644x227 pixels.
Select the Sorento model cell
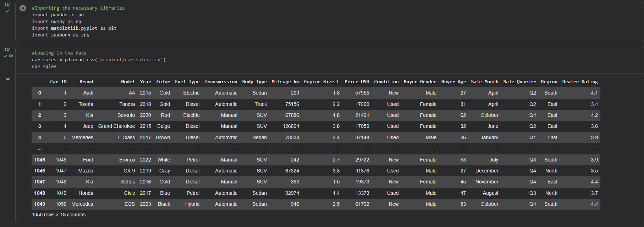click(126, 115)
